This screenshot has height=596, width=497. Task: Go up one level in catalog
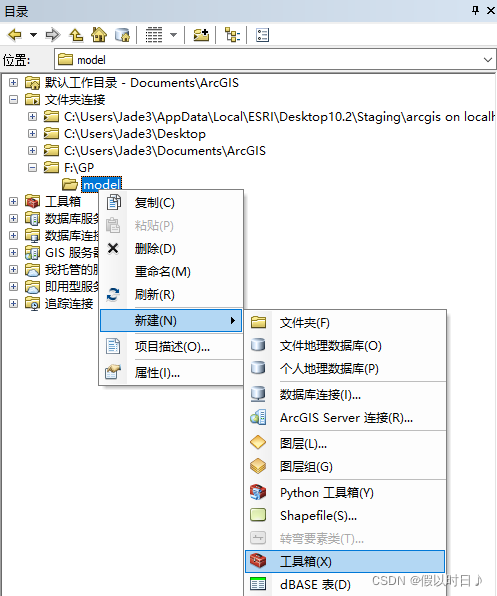click(76, 35)
